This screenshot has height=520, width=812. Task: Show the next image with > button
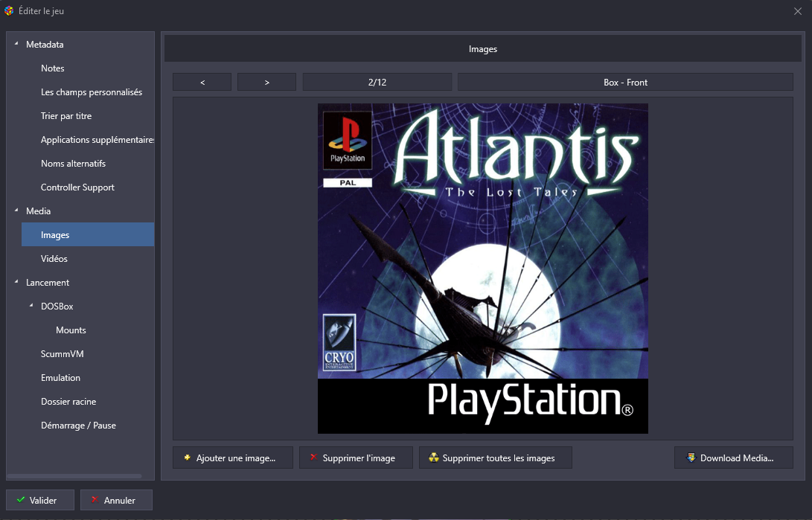point(266,83)
